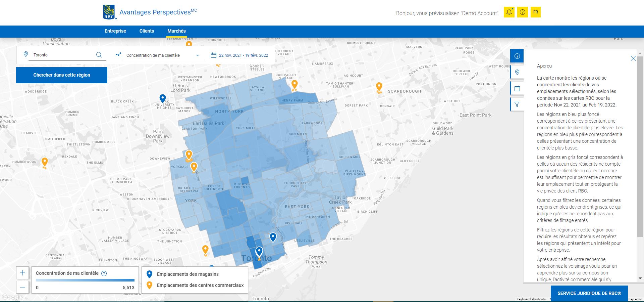The width and height of the screenshot is (644, 302).
Task: Switch language with the FR button
Action: pos(536,12)
